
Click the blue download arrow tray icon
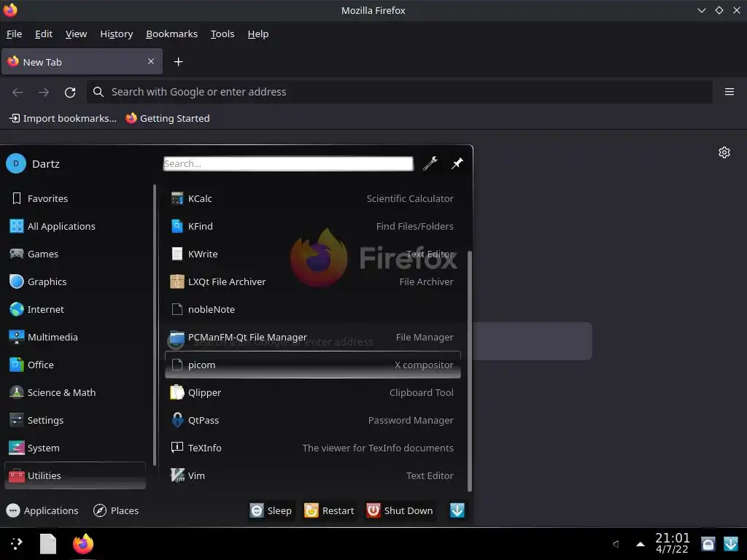tap(731, 544)
